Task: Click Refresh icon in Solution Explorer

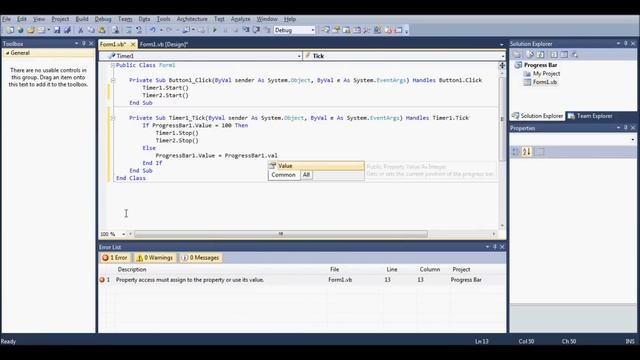Action: coord(541,54)
